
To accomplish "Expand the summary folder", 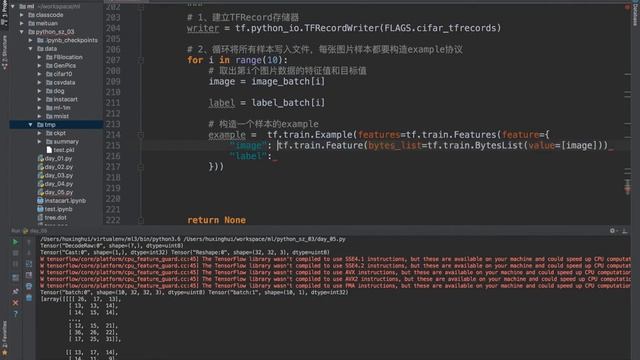I will pos(40,142).
